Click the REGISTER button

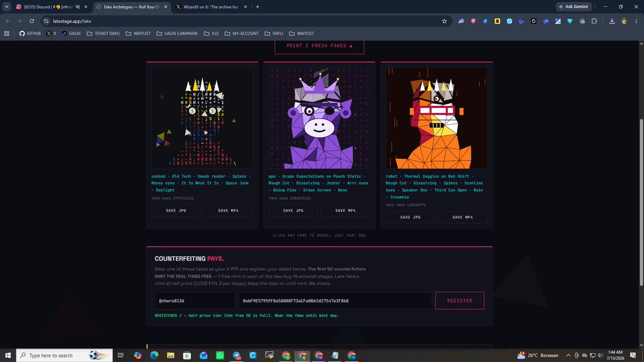[x=460, y=301]
